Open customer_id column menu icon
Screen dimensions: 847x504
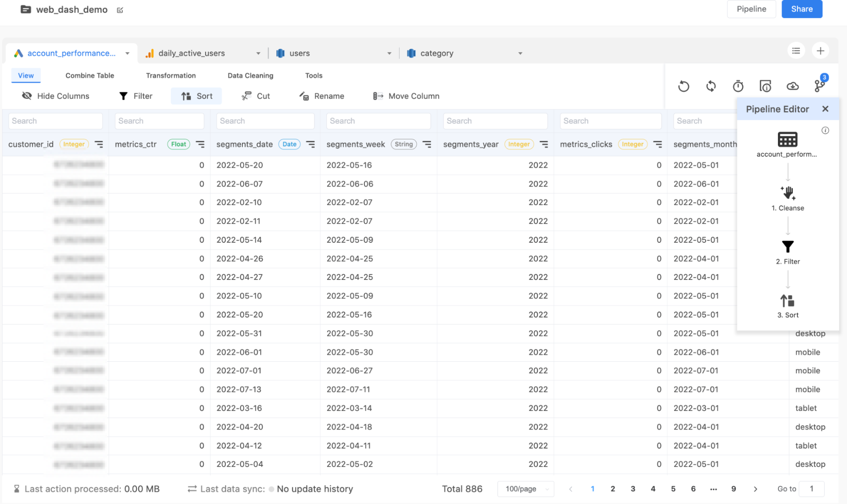(99, 144)
